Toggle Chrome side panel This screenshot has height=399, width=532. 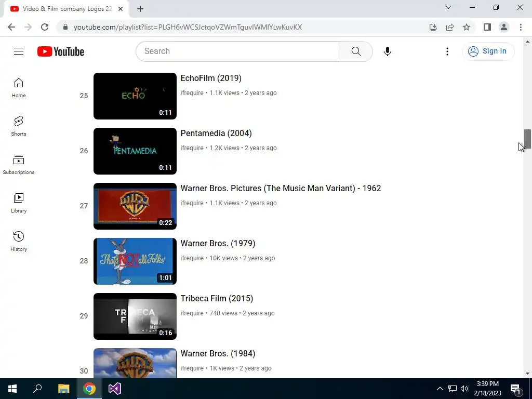pyautogui.click(x=487, y=27)
